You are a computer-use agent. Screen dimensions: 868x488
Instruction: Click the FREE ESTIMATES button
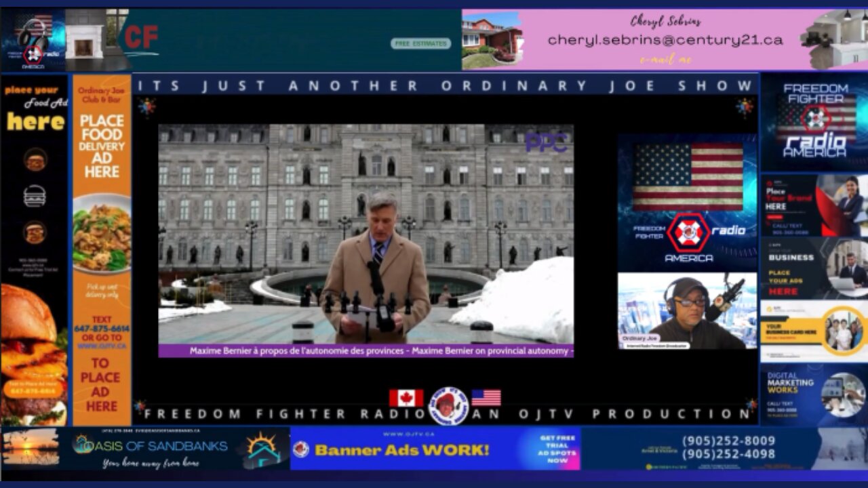pyautogui.click(x=420, y=43)
